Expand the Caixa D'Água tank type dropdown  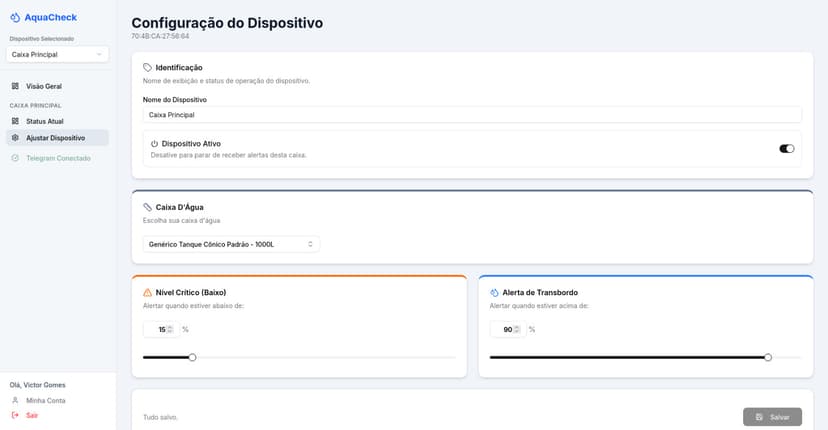tap(231, 244)
